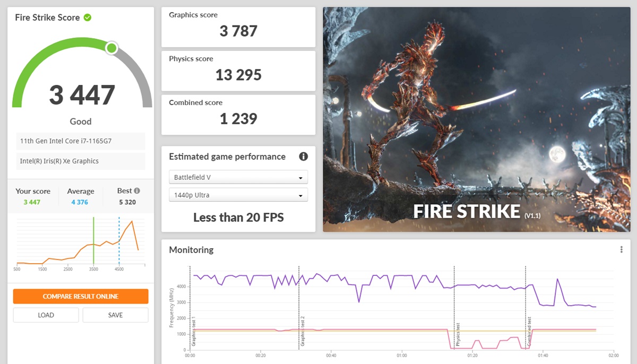
Task: Open the Battlefield V game dropdown
Action: click(x=238, y=177)
